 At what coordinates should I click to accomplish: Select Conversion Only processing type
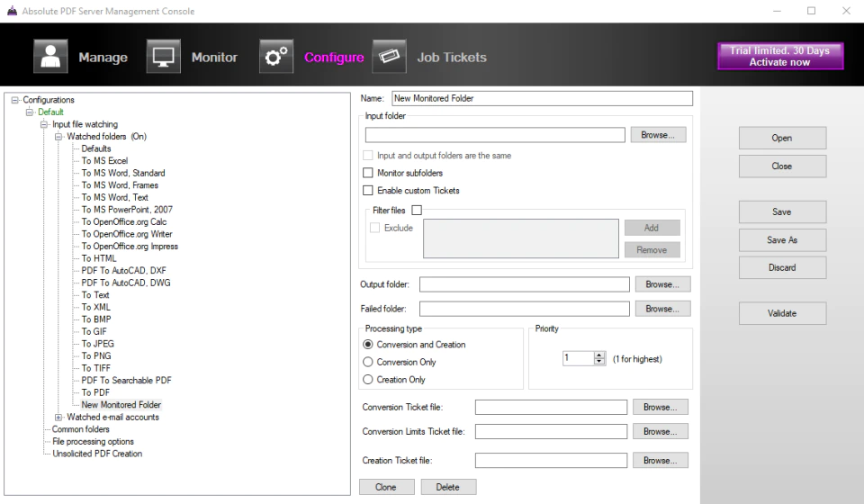tap(367, 362)
